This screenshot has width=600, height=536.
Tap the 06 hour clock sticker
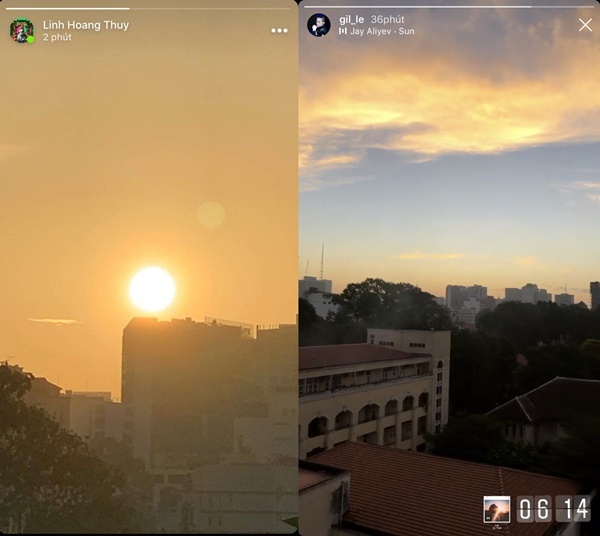[534, 509]
